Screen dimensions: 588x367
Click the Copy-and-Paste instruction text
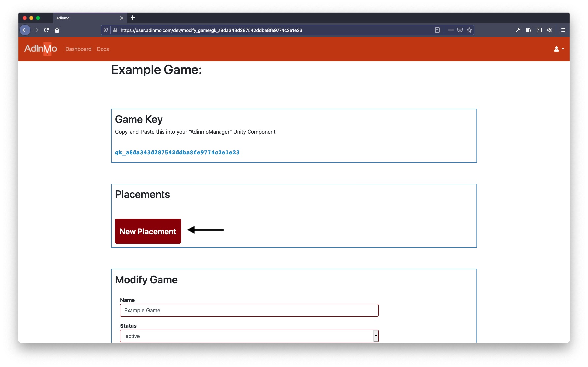195,132
